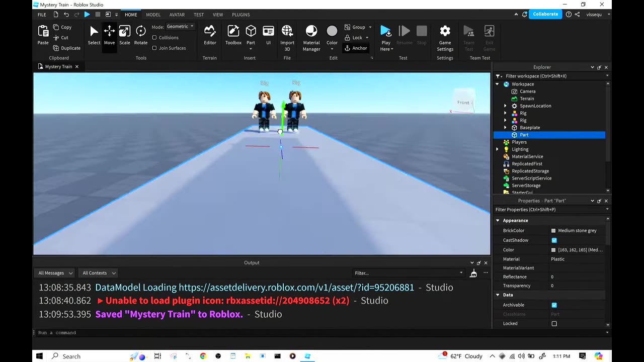This screenshot has height=362, width=644.
Task: Click the Color tool icon
Action: click(332, 31)
